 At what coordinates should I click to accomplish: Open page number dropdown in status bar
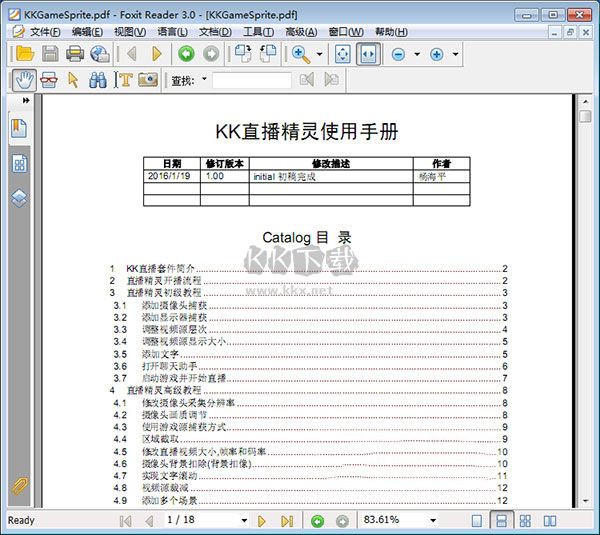coord(244,521)
